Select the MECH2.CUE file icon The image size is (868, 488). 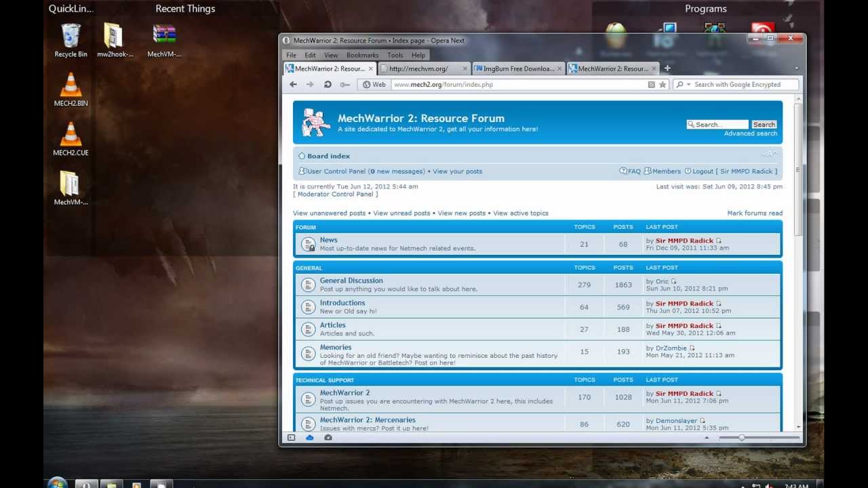coord(71,139)
